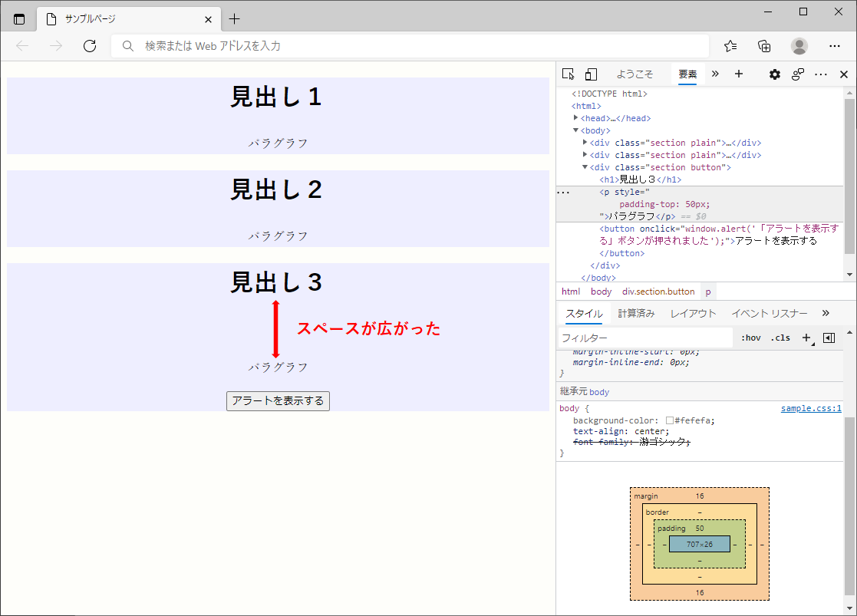This screenshot has height=616, width=857.
Task: Open DevTools settings gear
Action: [774, 74]
